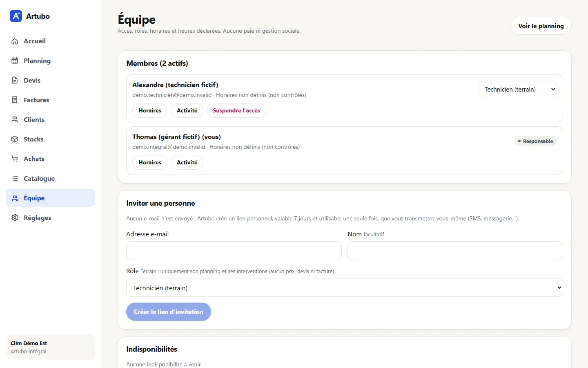Click Voir le planning button
The height and width of the screenshot is (368, 588).
[x=541, y=26]
